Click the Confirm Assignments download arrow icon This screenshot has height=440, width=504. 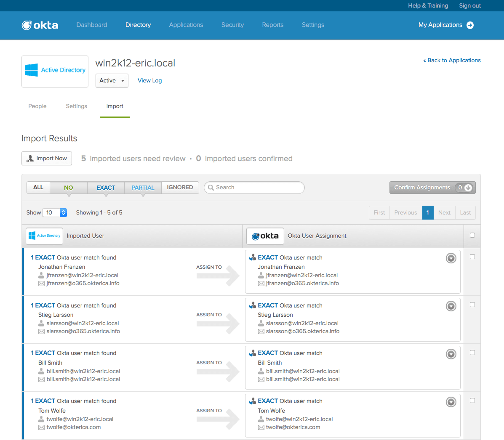point(468,188)
